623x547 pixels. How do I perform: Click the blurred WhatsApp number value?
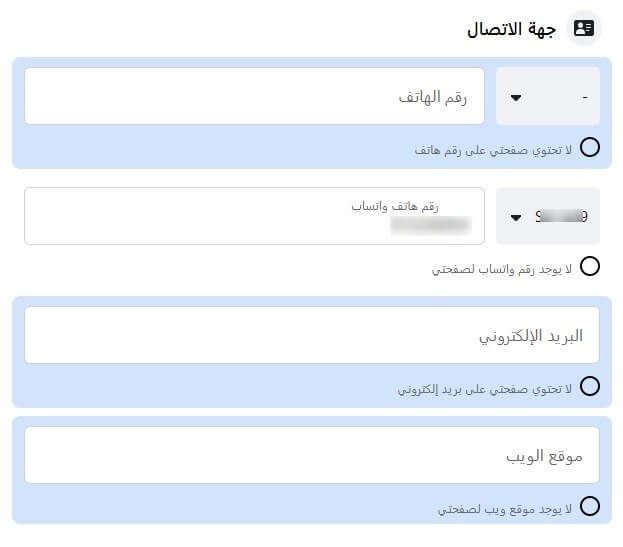(x=431, y=226)
